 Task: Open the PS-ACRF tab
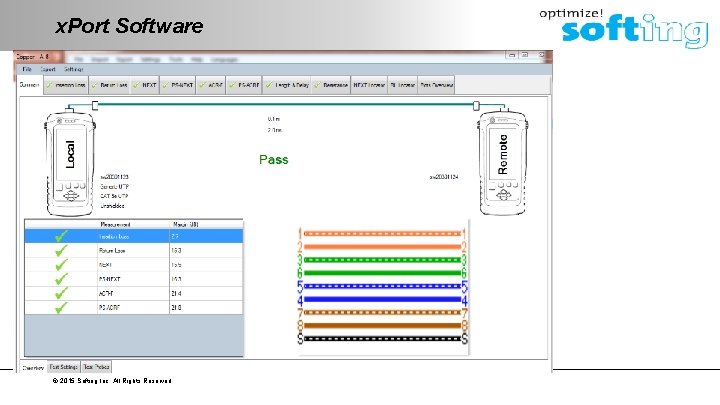244,85
